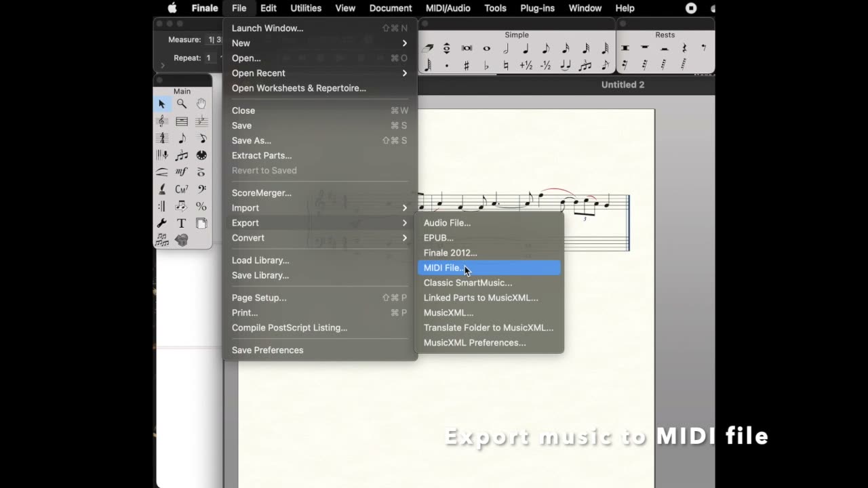The image size is (868, 488).
Task: Expand the Convert submenu
Action: click(x=320, y=238)
